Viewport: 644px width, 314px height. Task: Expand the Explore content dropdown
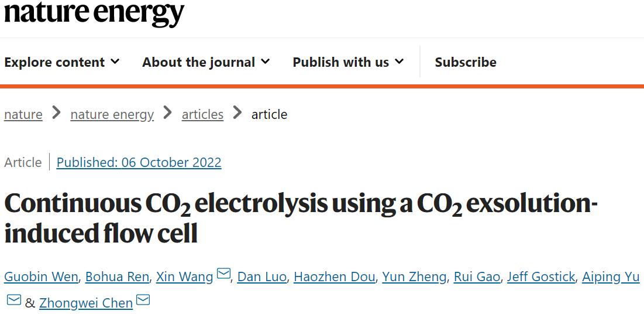[62, 62]
